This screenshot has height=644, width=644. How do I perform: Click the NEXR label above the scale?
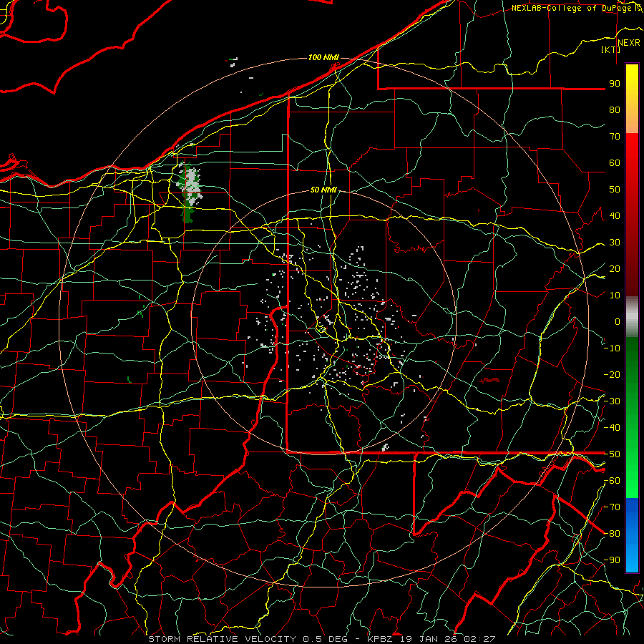(x=628, y=43)
